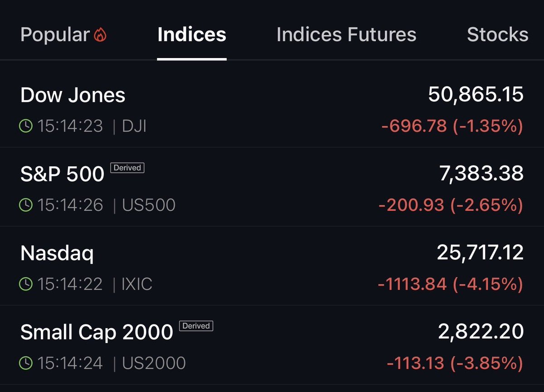Viewport: 544px width, 392px height.
Task: Open the Dow Jones index row
Action: [x=272, y=109]
